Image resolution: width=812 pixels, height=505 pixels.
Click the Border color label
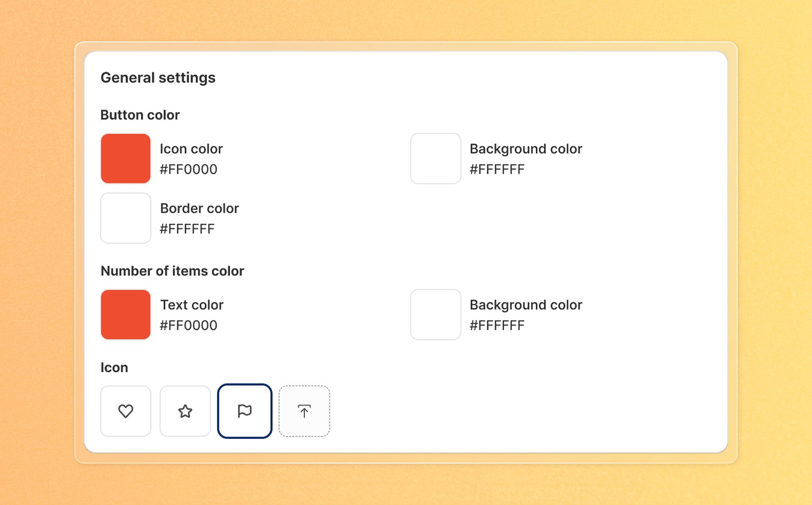tap(200, 209)
